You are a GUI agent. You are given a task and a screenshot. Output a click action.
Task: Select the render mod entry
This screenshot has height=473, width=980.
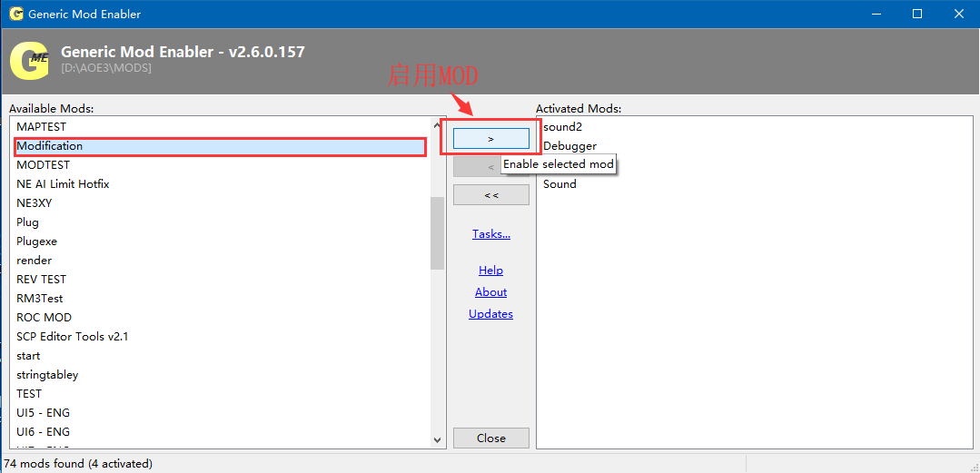[x=220, y=261]
